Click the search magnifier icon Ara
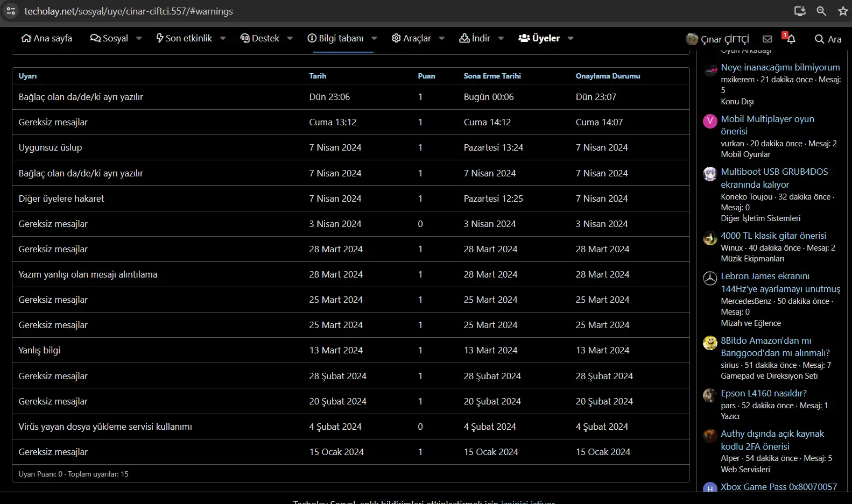This screenshot has width=852, height=504. (828, 39)
